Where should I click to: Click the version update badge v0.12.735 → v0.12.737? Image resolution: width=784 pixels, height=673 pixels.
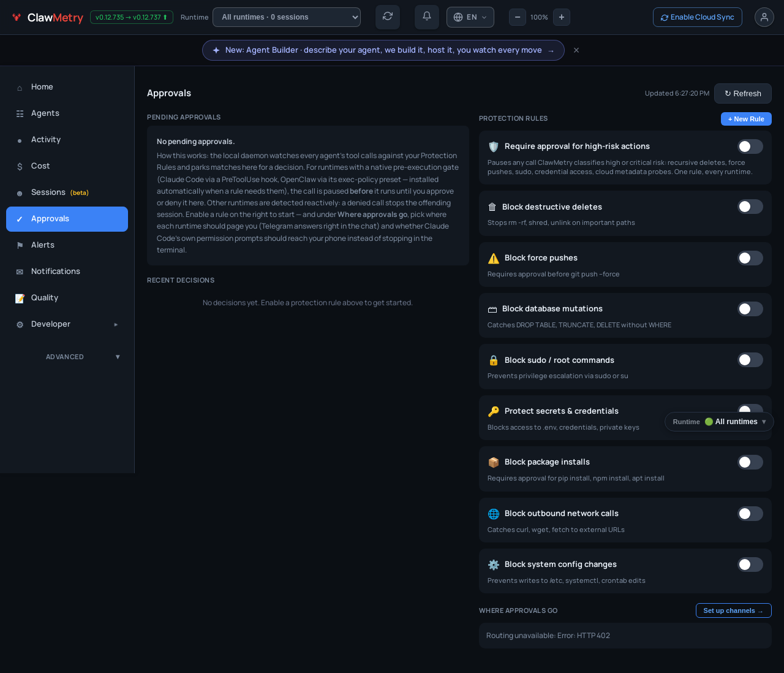click(x=132, y=17)
